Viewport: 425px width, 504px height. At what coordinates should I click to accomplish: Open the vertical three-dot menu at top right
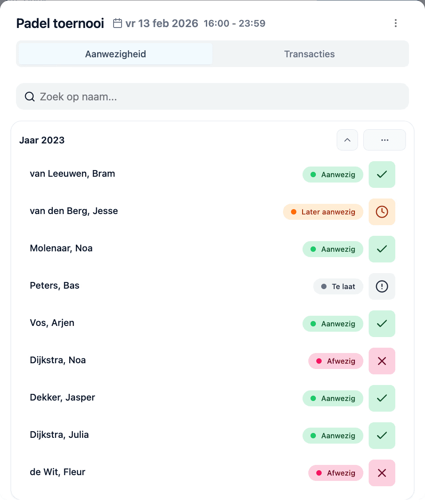[x=396, y=23]
